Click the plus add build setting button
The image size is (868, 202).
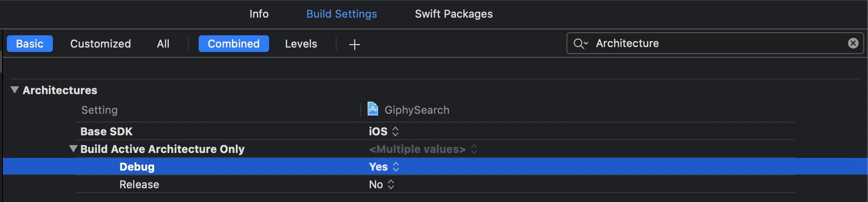(x=355, y=45)
